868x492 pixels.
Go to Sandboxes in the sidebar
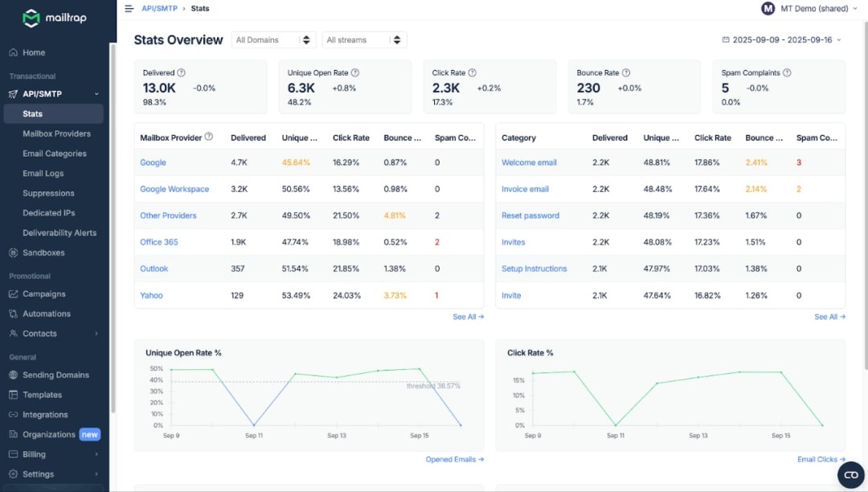tap(43, 252)
